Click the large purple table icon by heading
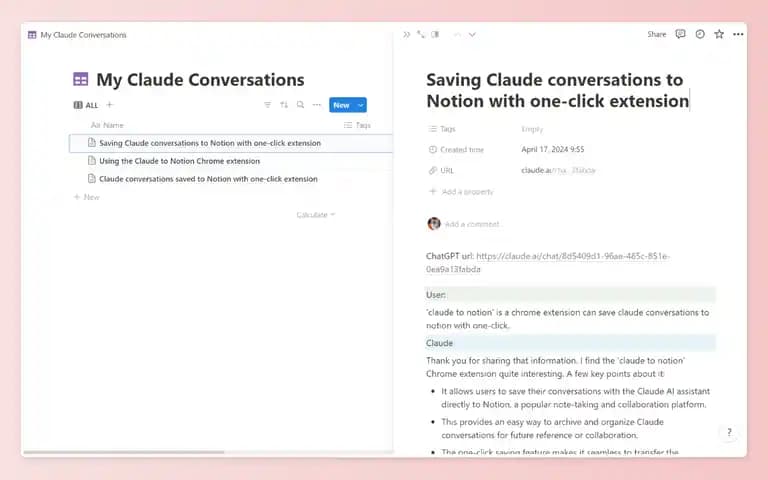The width and height of the screenshot is (768, 480). pyautogui.click(x=81, y=79)
